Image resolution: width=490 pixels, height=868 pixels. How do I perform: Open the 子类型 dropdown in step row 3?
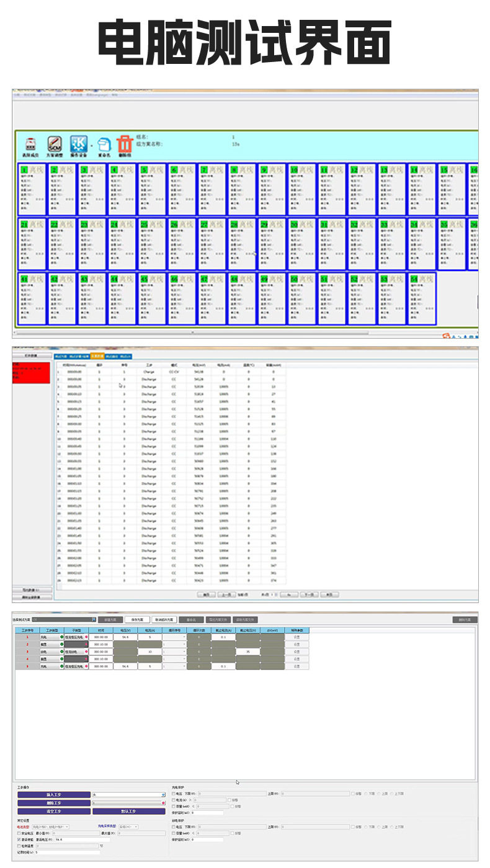(76, 652)
